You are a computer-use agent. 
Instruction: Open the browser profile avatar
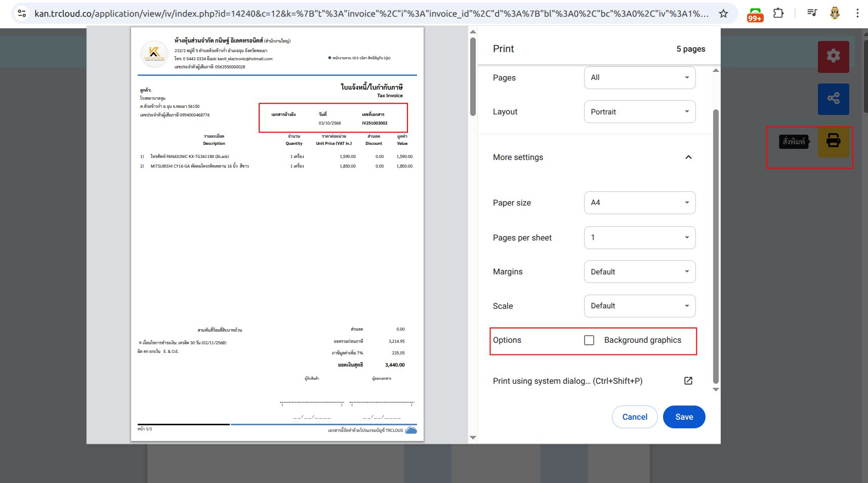coord(835,14)
